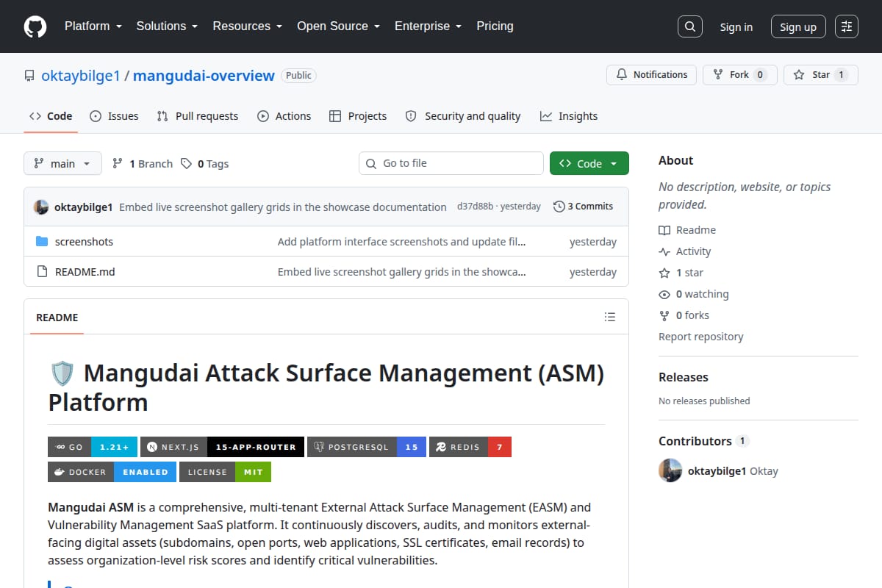Click the folder icon beside screenshots
The width and height of the screenshot is (882, 588).
[x=42, y=242]
